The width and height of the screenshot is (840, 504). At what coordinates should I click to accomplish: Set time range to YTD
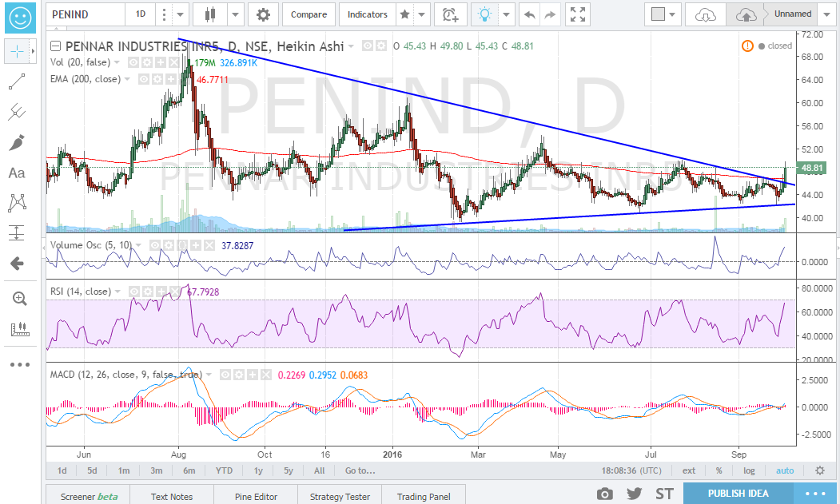(224, 470)
